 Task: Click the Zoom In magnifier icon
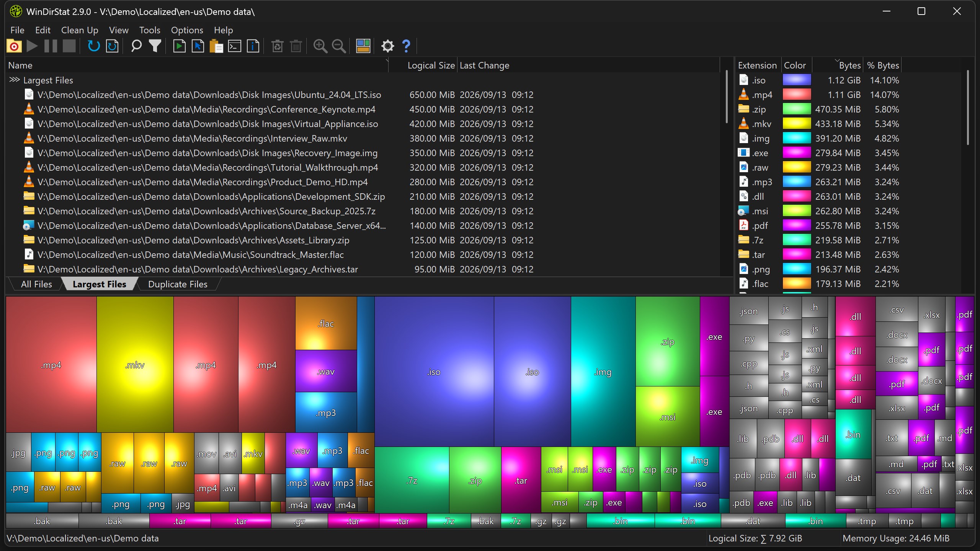click(x=320, y=46)
